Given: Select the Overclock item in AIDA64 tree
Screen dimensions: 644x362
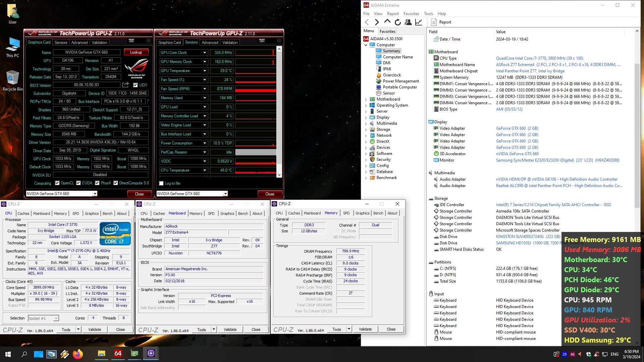Looking at the screenshot, I should 392,75.
